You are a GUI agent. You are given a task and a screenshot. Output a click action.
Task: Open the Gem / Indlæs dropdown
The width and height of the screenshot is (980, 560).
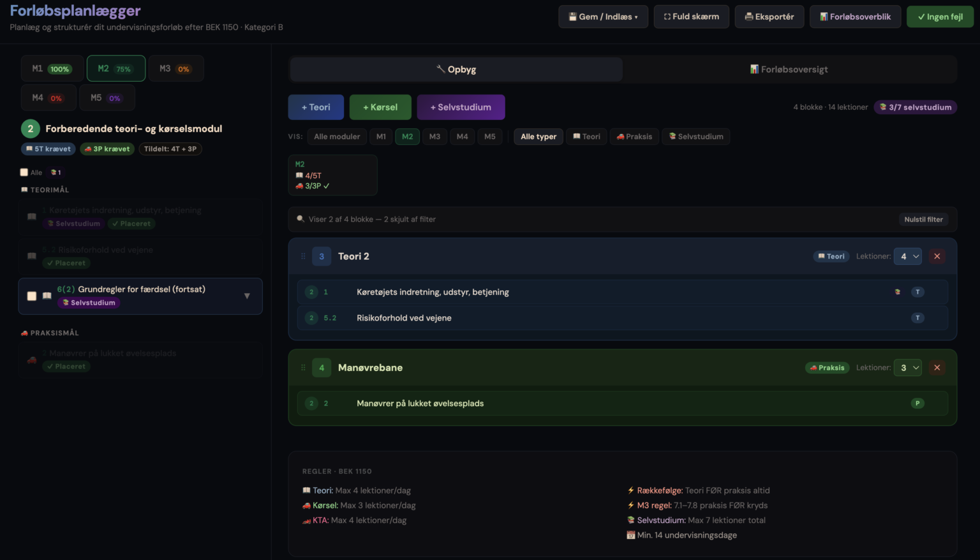point(603,17)
